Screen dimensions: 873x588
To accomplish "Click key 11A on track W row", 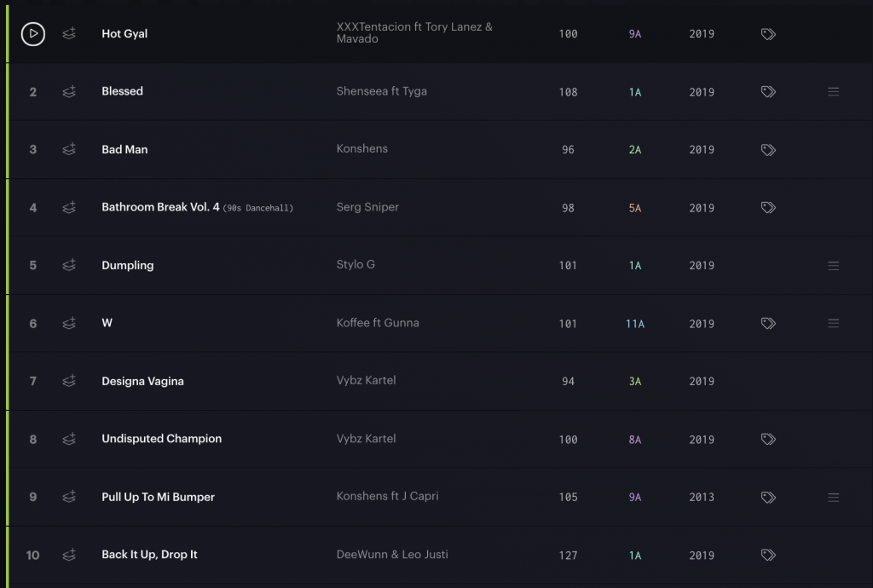I will [x=634, y=323].
